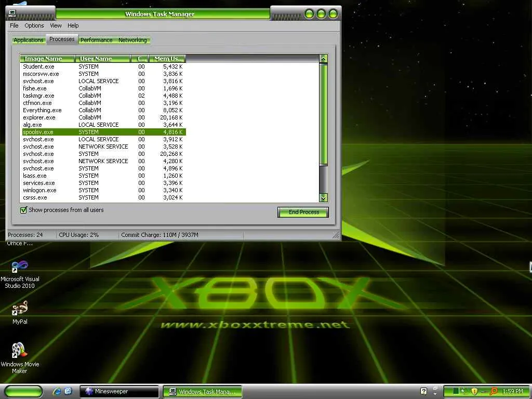The height and width of the screenshot is (399, 532).
Task: Click the magnifier tray icon near the clock
Action: tap(494, 391)
